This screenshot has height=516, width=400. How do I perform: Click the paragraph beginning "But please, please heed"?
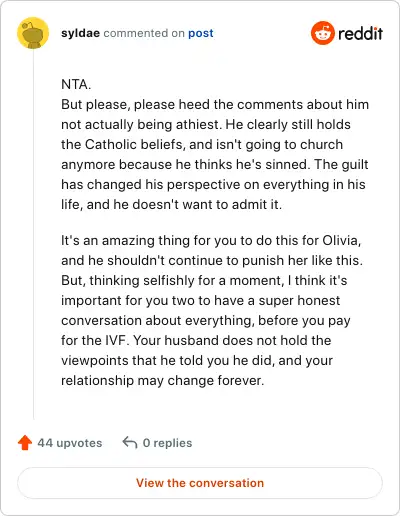(215, 154)
